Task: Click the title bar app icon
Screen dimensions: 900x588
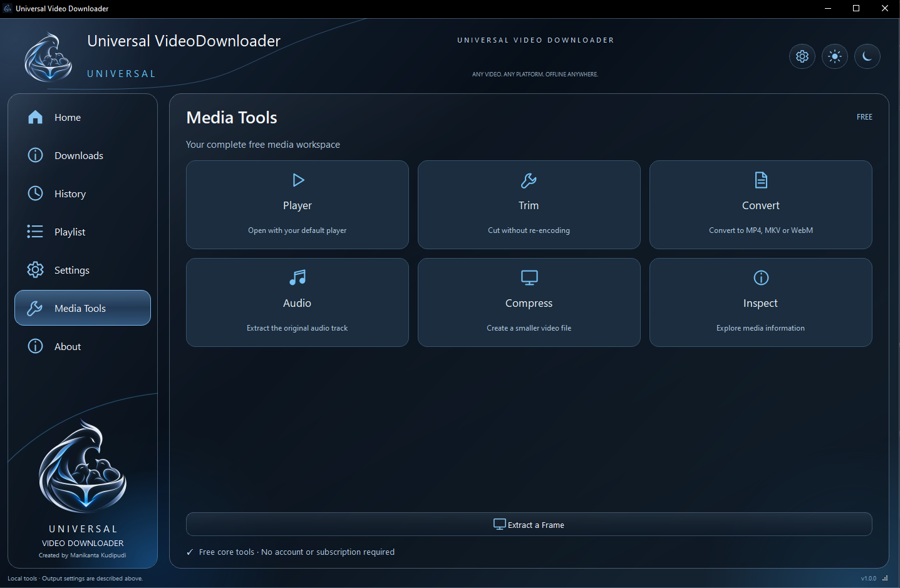Action: 8,9
